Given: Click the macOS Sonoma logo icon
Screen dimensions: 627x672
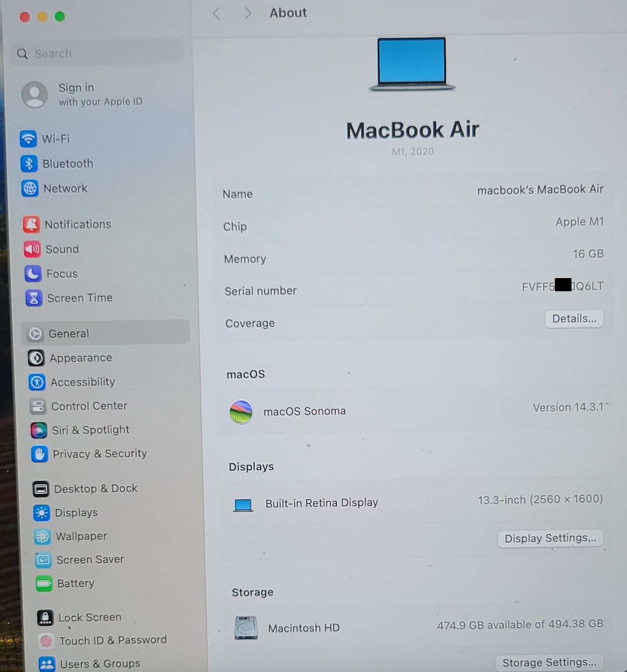Looking at the screenshot, I should [x=241, y=412].
